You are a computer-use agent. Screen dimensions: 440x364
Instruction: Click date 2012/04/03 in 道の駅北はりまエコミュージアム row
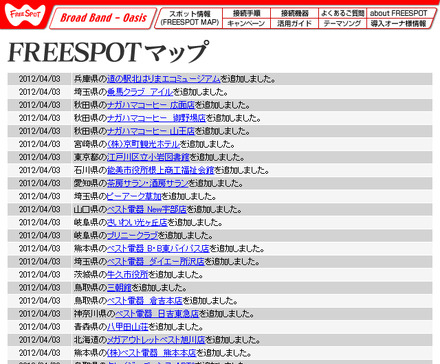(x=40, y=79)
